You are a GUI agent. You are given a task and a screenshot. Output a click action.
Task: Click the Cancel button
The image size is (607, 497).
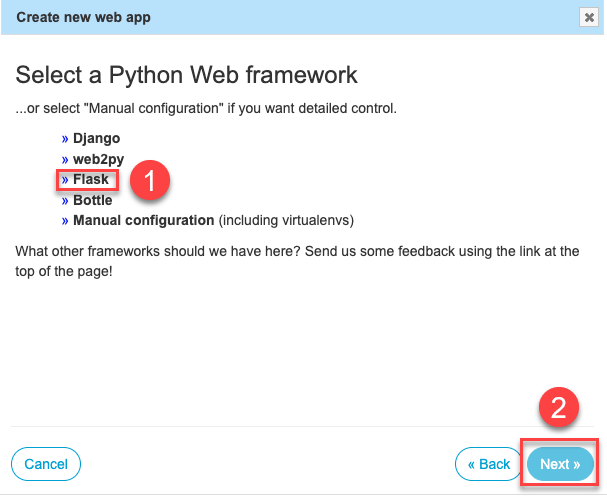(x=46, y=464)
